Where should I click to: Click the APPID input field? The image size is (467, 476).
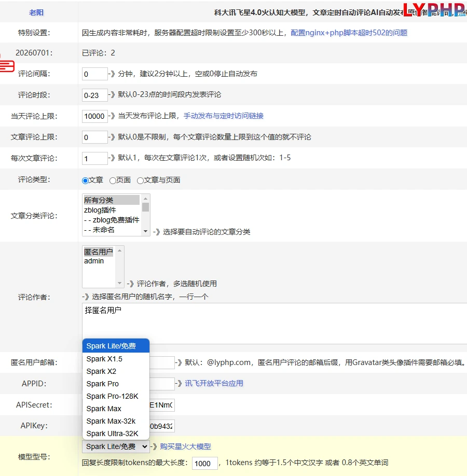tap(162, 384)
